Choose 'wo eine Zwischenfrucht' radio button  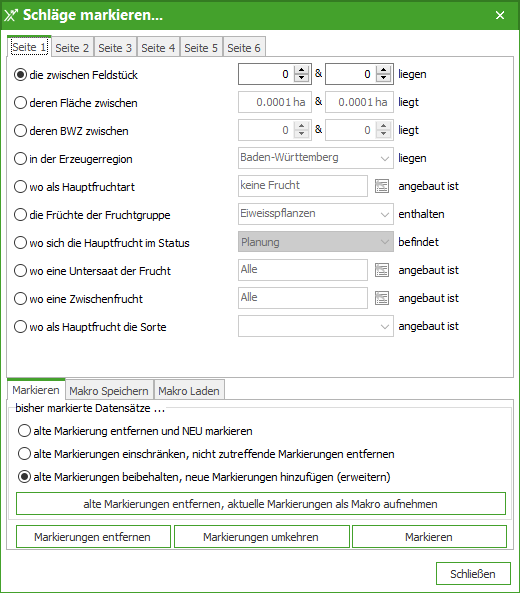click(78, 298)
